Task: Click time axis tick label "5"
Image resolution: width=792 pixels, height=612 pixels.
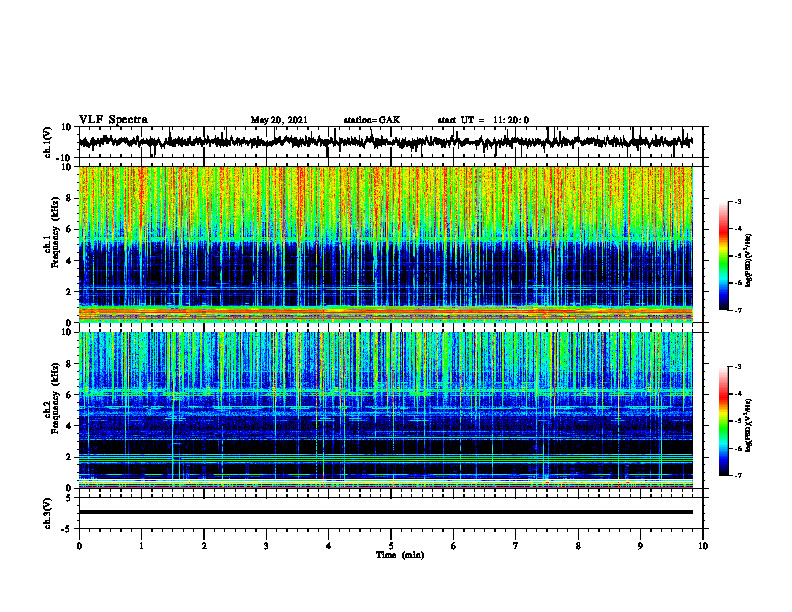Action: pos(391,546)
